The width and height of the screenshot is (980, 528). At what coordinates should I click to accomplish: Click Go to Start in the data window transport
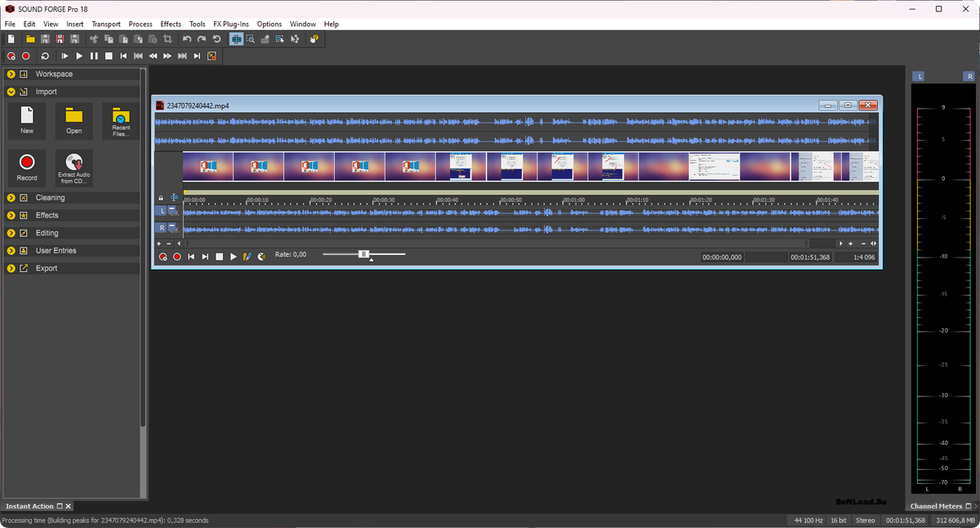191,257
